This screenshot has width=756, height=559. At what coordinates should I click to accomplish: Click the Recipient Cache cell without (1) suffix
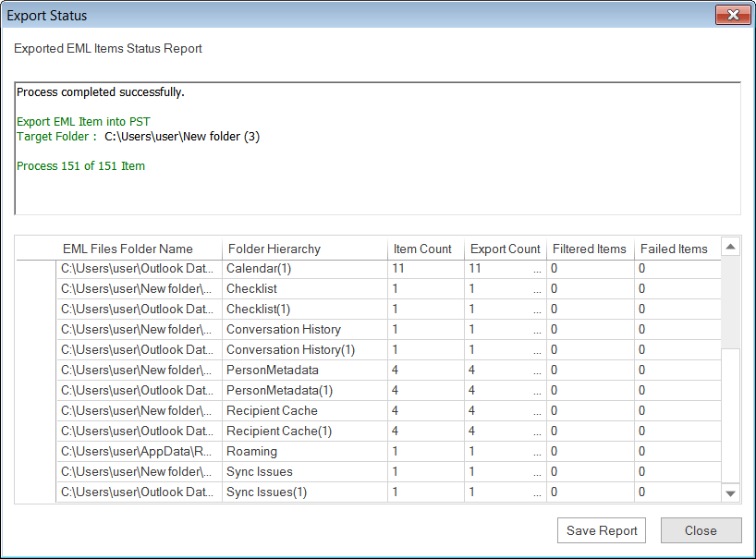click(x=305, y=410)
